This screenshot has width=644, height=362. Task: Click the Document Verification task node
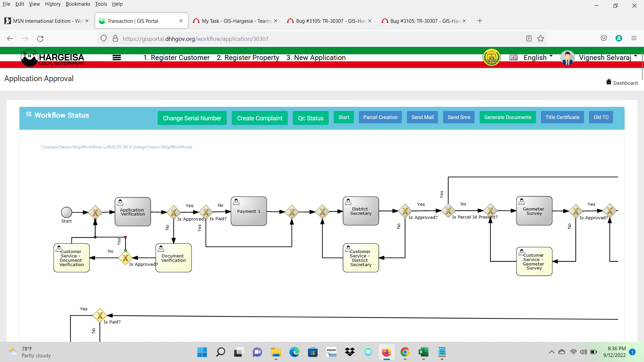point(173,258)
